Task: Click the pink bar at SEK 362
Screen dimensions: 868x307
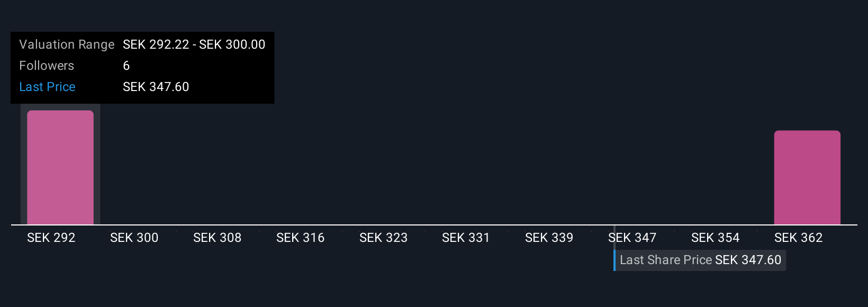Action: click(807, 178)
